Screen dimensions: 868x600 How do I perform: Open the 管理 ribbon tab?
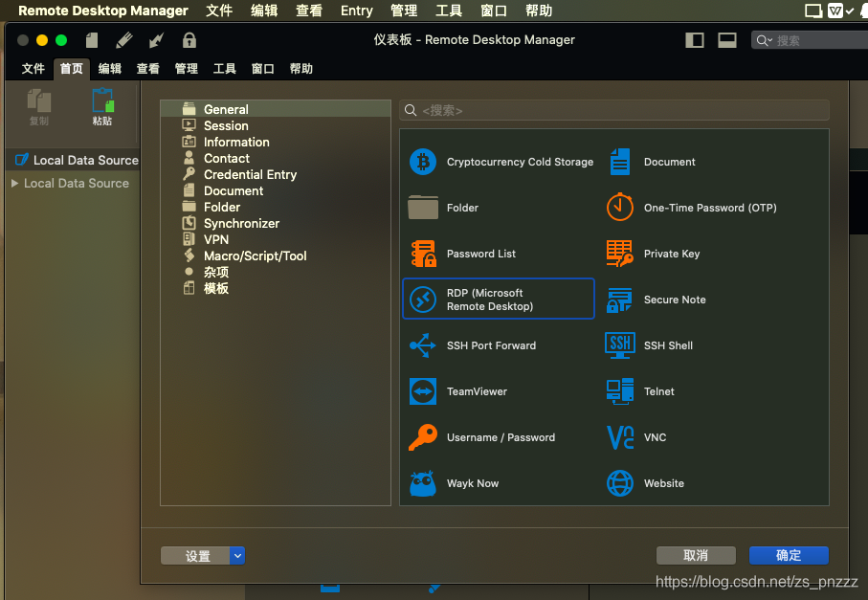(x=186, y=69)
